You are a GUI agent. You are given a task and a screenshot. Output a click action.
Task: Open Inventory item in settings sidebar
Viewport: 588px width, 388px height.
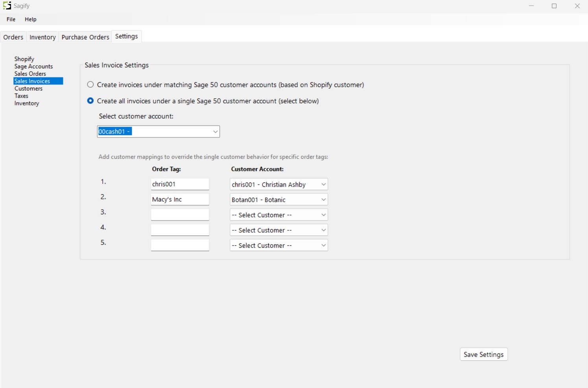27,103
